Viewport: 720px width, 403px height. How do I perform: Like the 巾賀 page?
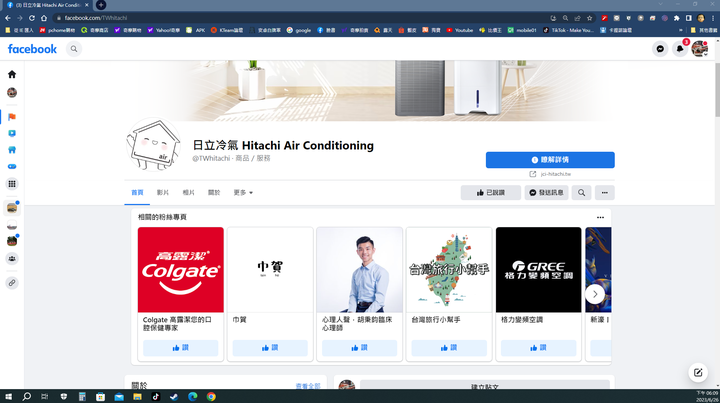[x=270, y=348]
